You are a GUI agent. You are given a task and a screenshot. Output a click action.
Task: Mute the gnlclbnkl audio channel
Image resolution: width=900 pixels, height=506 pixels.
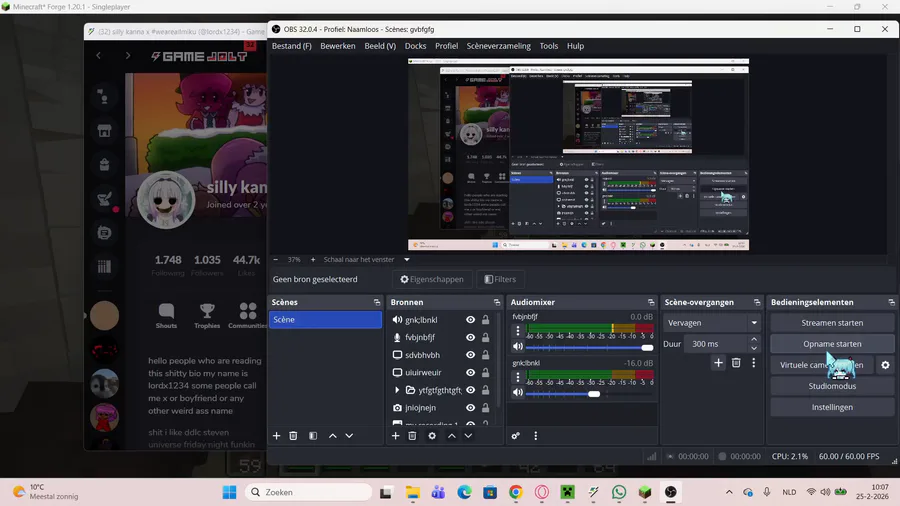518,393
